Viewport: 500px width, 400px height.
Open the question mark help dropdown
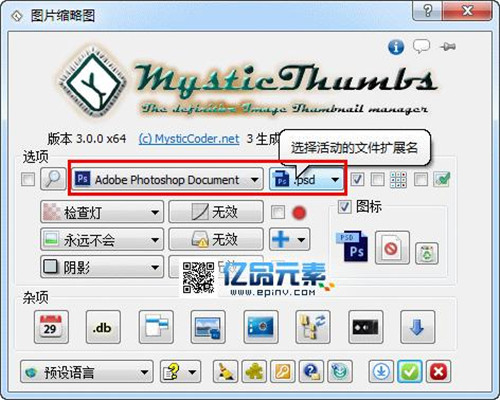180,371
